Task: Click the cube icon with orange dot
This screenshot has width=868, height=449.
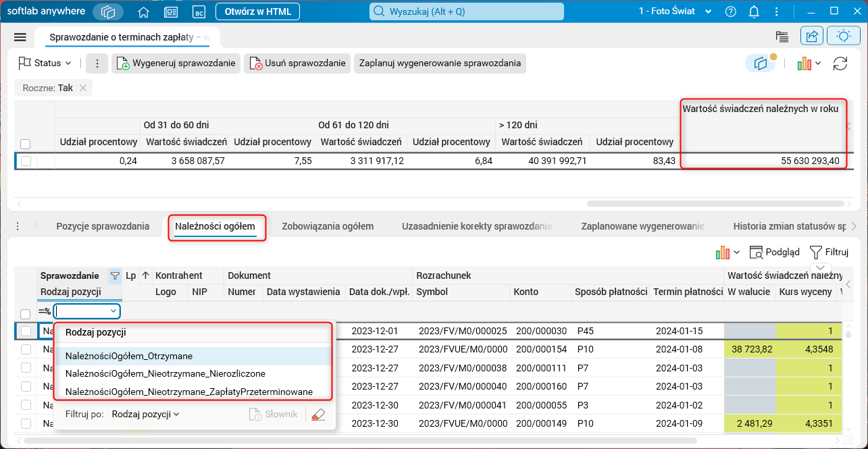Action: pos(761,63)
